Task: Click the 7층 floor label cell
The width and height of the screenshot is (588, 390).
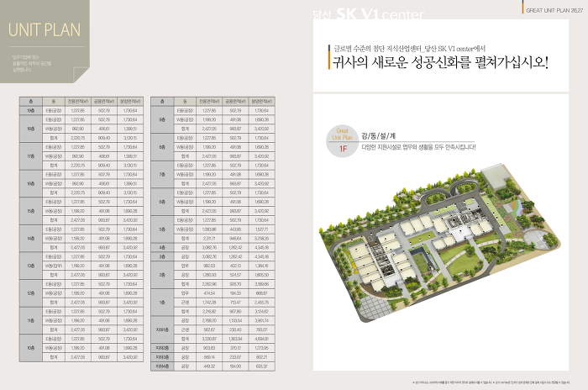Action: click(162, 175)
